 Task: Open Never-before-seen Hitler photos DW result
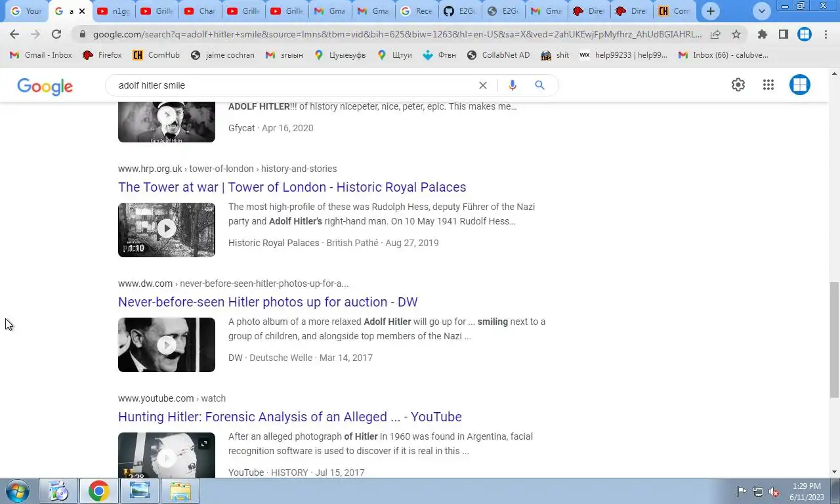[x=268, y=302]
